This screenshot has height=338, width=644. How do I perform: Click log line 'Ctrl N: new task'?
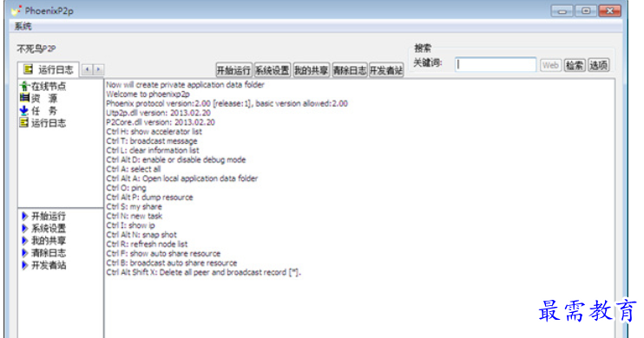pos(134,216)
